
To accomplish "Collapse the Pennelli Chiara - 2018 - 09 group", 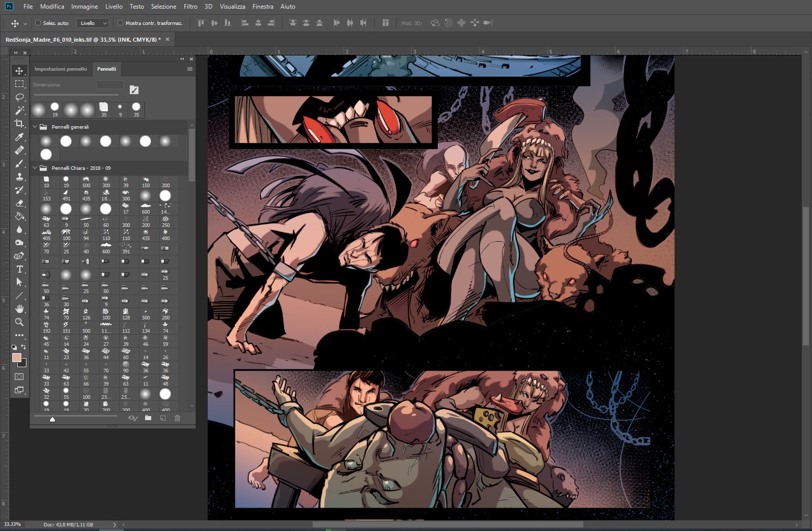I will [35, 168].
